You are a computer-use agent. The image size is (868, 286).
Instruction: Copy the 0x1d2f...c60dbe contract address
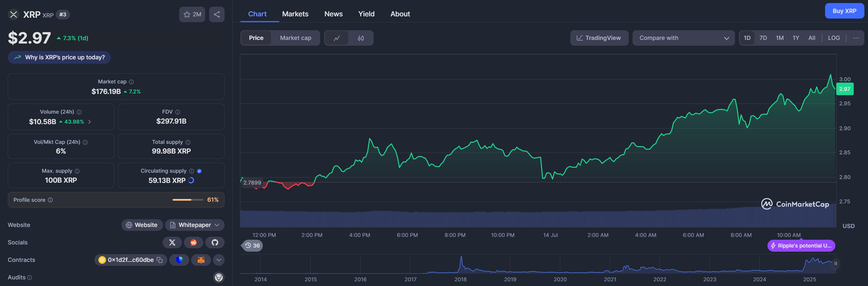[160, 260]
